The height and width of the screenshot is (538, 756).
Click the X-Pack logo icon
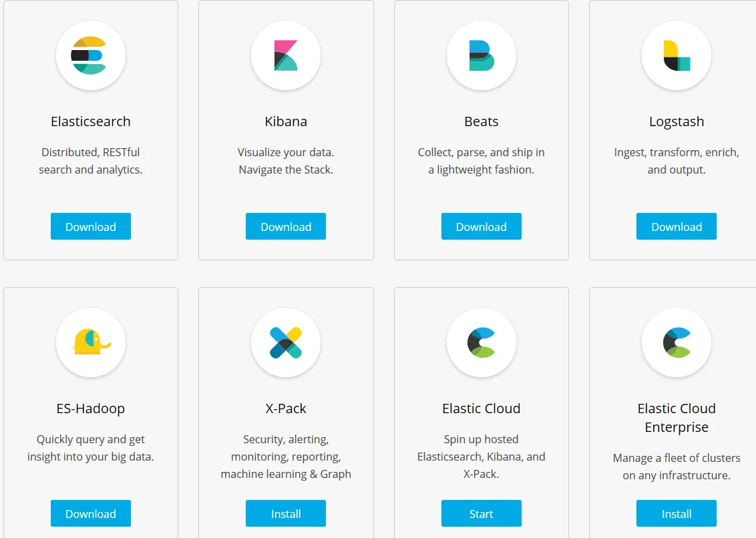click(x=286, y=342)
